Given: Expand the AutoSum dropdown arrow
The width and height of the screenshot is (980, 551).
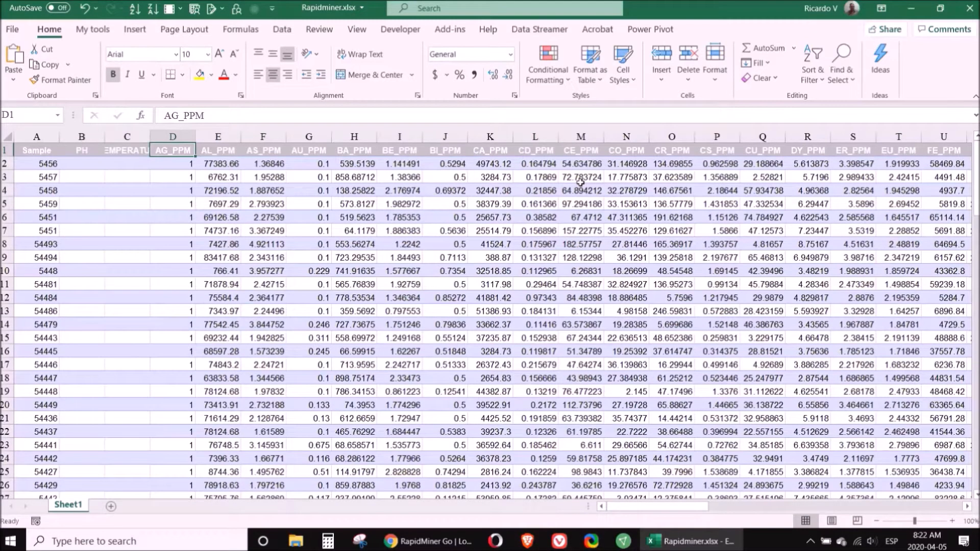Looking at the screenshot, I should (794, 48).
